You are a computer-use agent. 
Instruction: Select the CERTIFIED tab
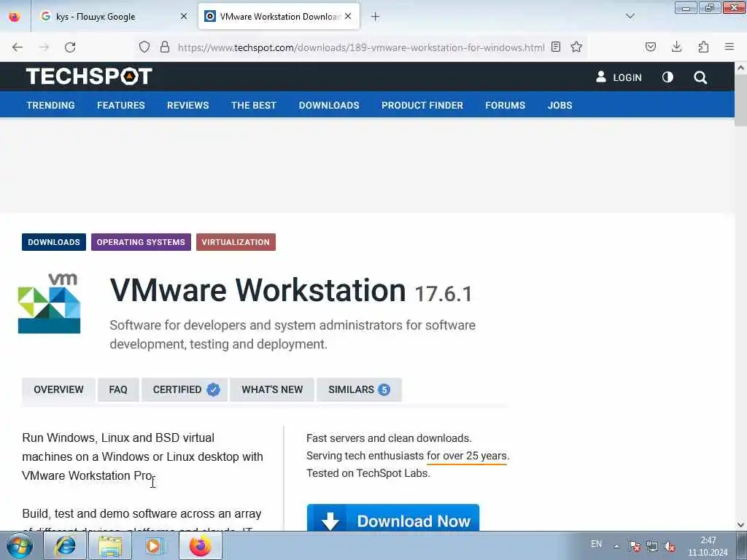click(185, 389)
